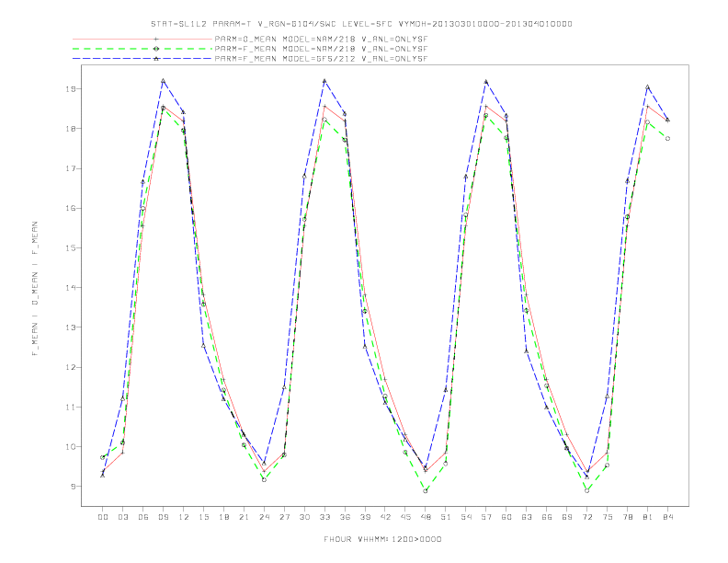Click x-axis tick label 03
728x563 pixels.
pos(122,517)
